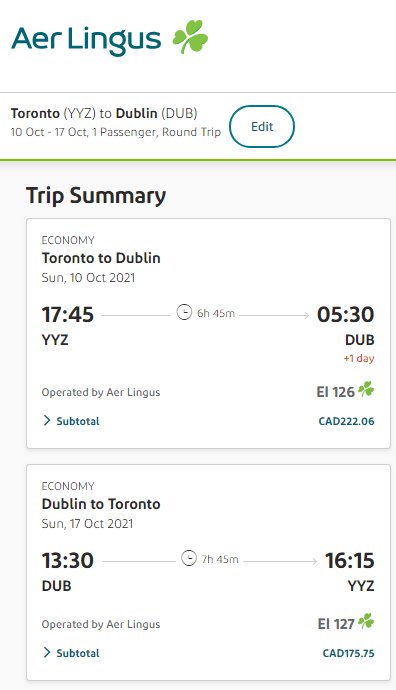Click the clock icon beside 6h 45m
The width and height of the screenshot is (396, 690).
[184, 312]
